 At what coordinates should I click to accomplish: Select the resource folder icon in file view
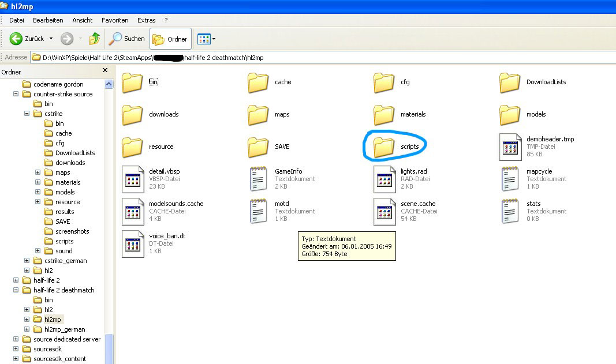coord(132,147)
